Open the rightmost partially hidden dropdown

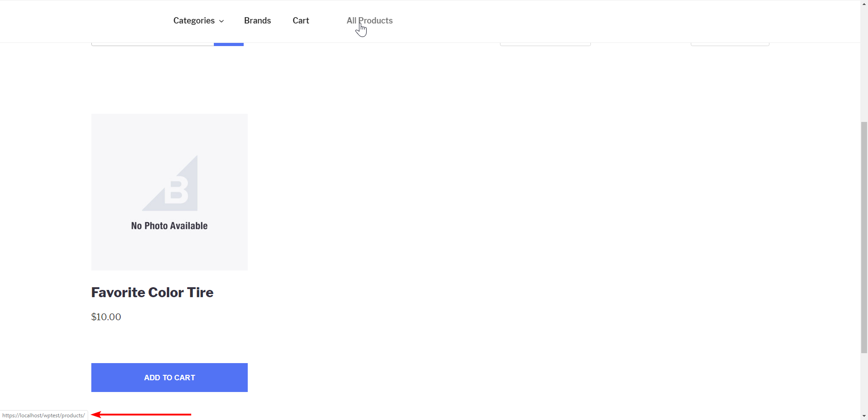730,44
